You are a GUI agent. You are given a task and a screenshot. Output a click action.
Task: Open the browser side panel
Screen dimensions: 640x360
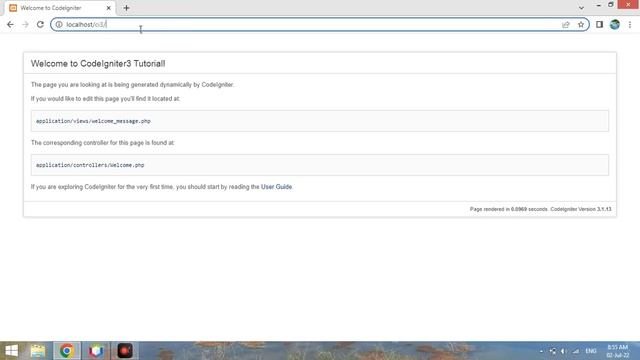[x=599, y=24]
